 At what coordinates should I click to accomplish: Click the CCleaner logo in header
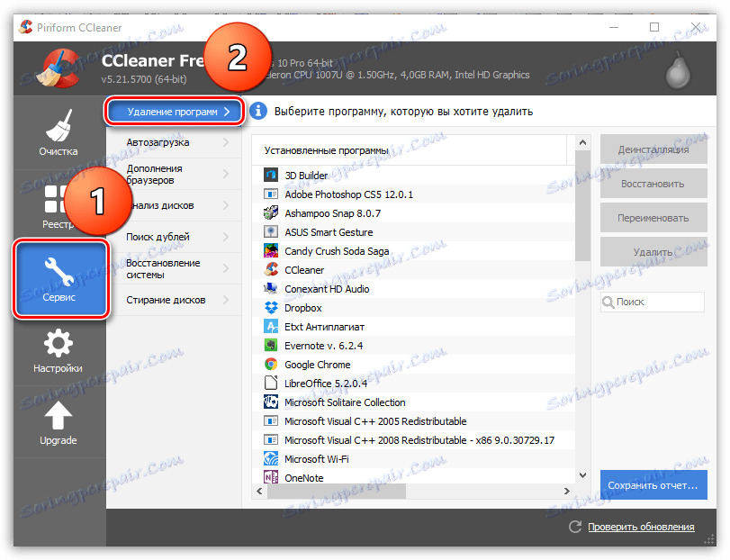click(x=60, y=68)
